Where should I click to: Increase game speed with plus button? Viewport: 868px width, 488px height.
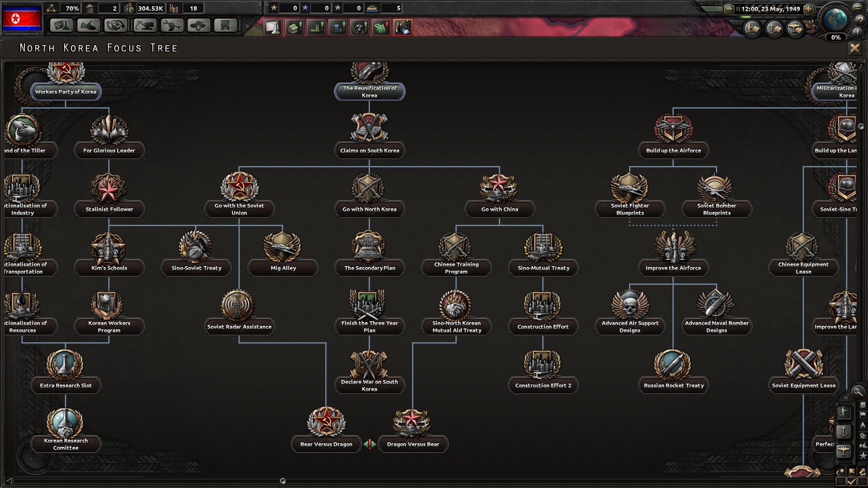(x=809, y=9)
